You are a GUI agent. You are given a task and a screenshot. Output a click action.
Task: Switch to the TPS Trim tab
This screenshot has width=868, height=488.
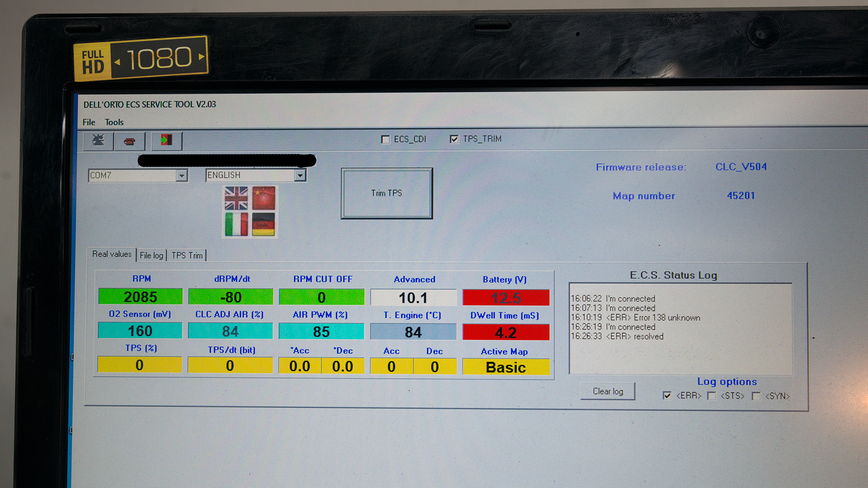click(x=187, y=255)
